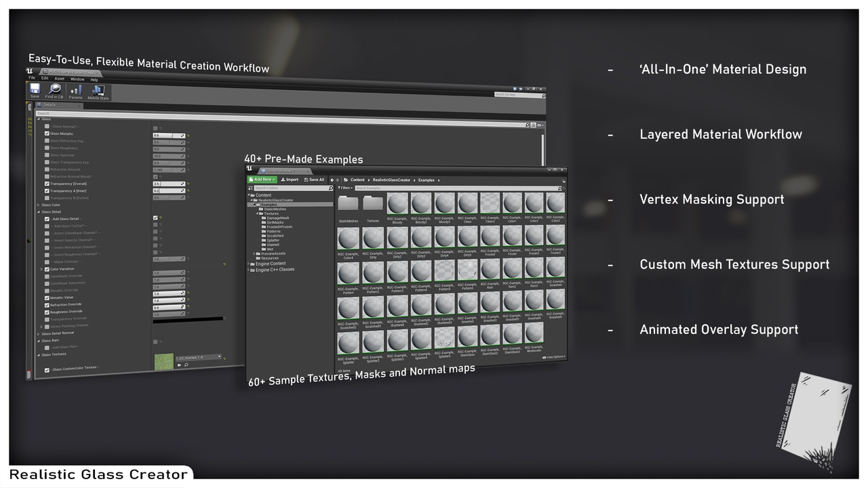868x488 pixels.
Task: Toggle the Glass CustomColor Texture checkbox
Action: tap(47, 370)
